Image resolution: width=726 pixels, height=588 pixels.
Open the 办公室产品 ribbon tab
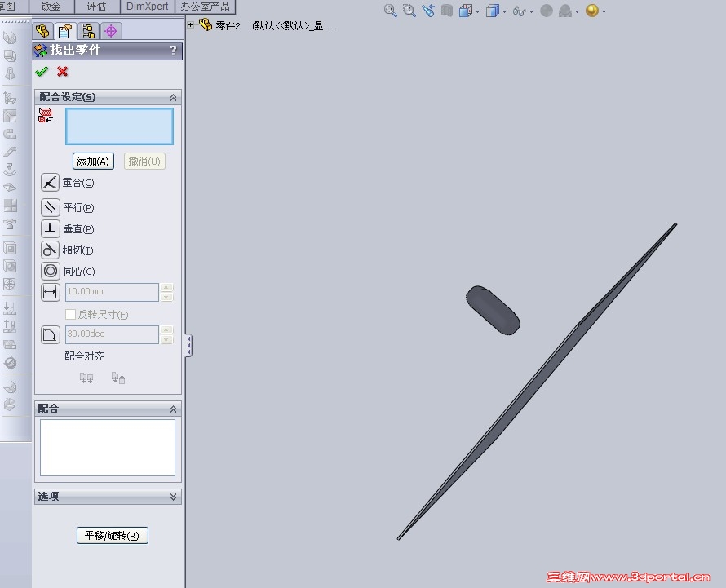pyautogui.click(x=205, y=7)
